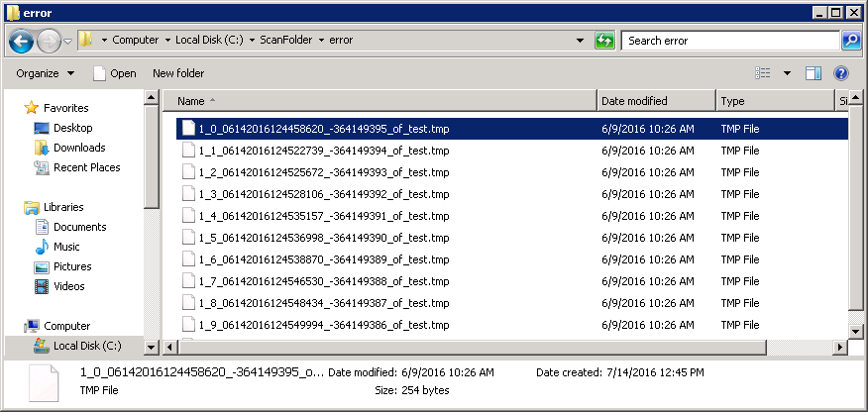Expand the view options dropdown arrow
The image size is (868, 412).
[x=787, y=73]
